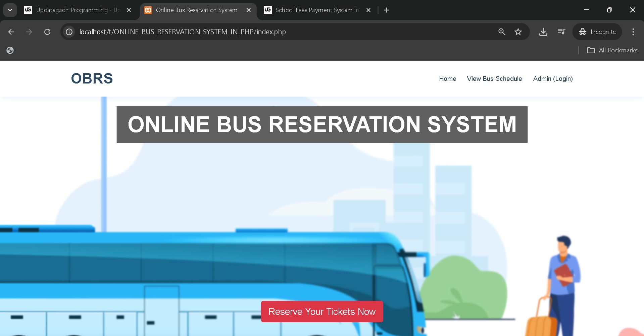The height and width of the screenshot is (336, 644).
Task: Open the XAMPP favicon tab icon
Action: 148,10
